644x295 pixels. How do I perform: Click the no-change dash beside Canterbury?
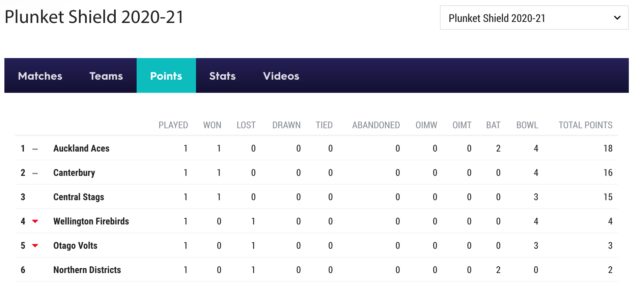click(x=35, y=173)
